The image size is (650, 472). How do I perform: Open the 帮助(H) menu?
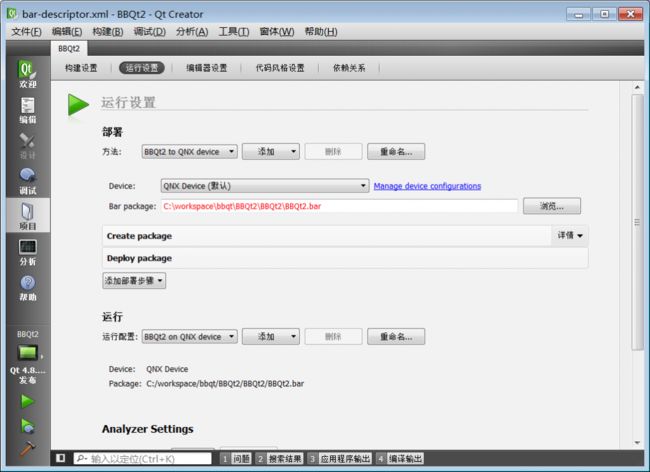coord(321,31)
